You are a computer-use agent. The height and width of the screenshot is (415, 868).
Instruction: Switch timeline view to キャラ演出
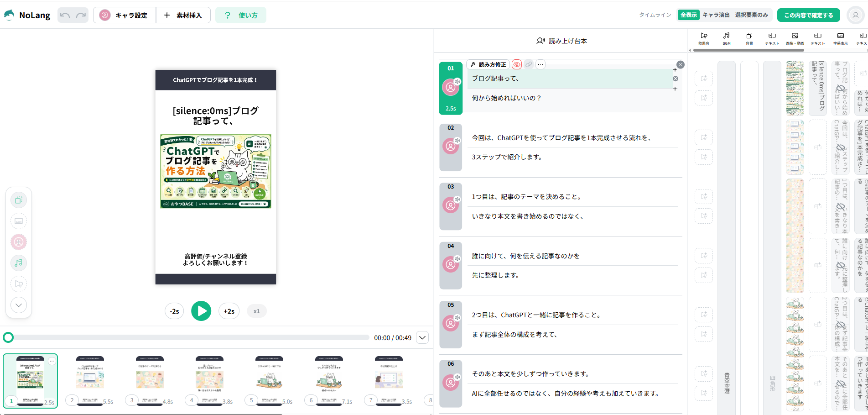pos(716,15)
